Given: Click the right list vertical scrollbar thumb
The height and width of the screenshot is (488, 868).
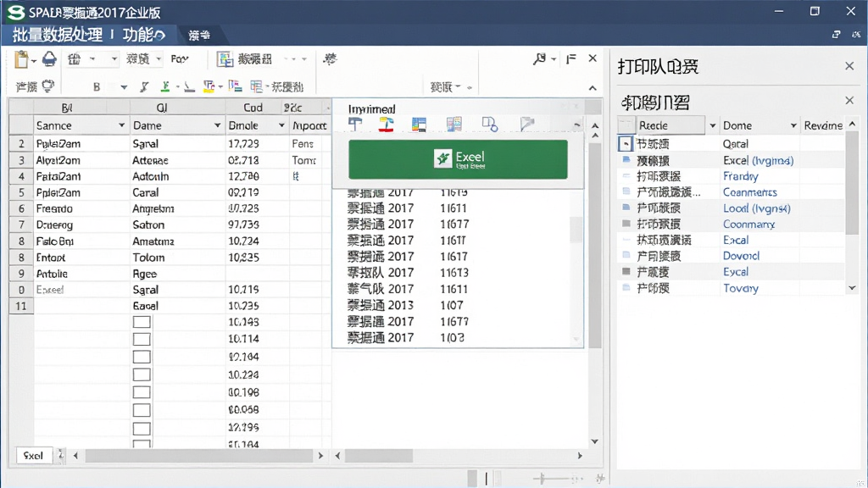Looking at the screenshot, I should 853,184.
